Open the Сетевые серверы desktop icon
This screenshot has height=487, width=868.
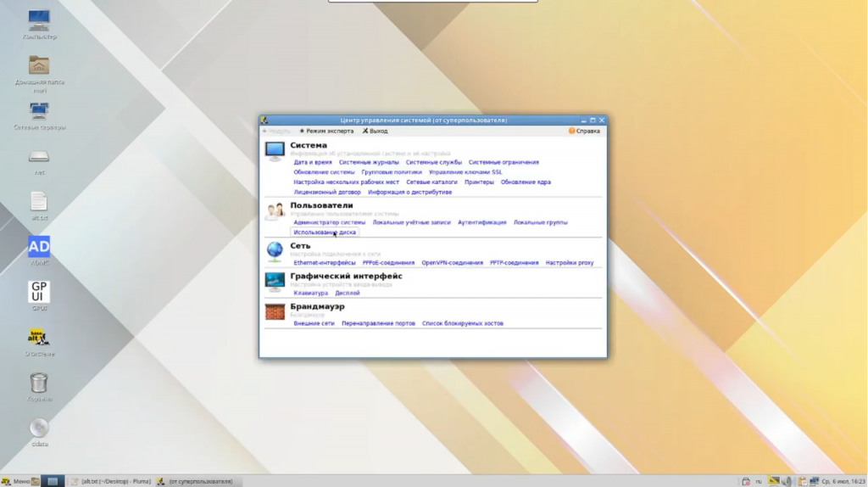coord(39,111)
